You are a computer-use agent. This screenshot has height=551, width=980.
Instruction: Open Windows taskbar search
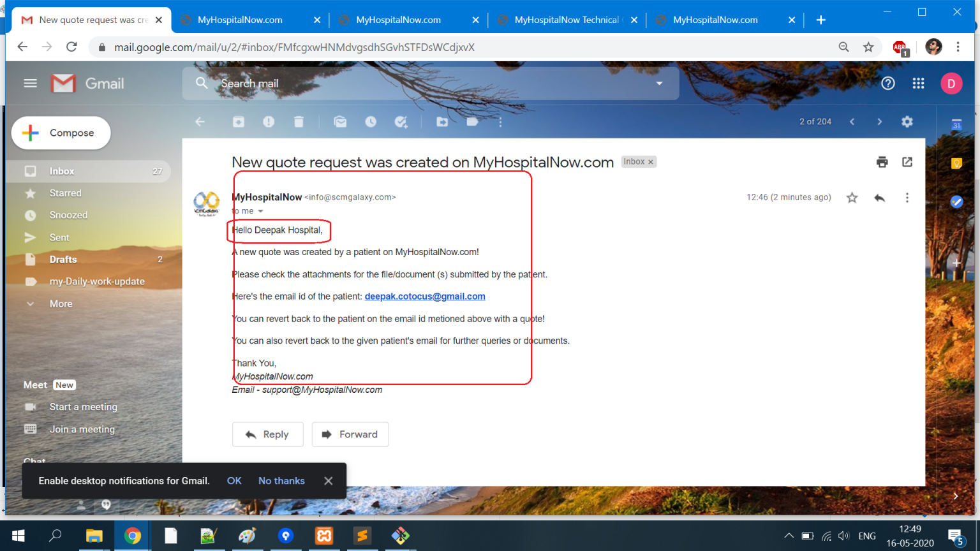click(x=56, y=536)
